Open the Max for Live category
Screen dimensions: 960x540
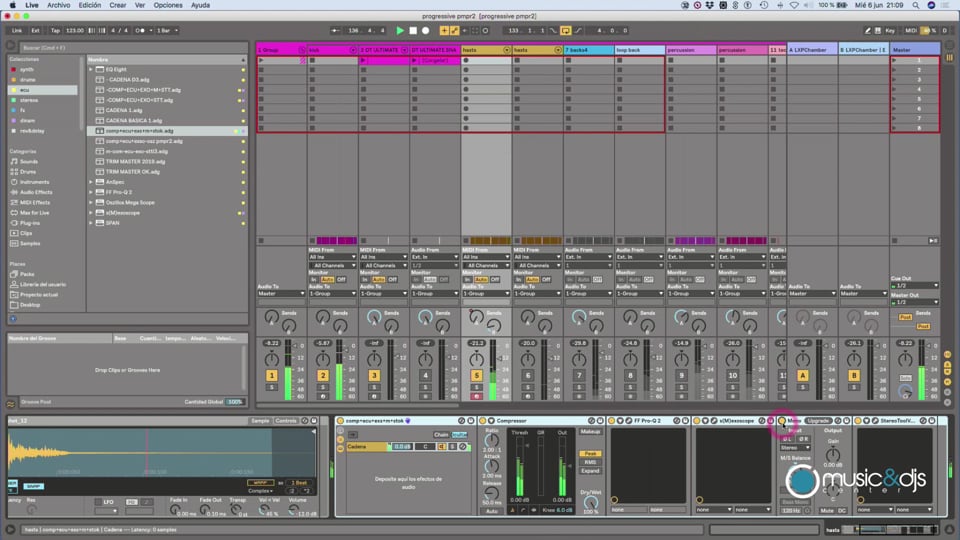pos(34,212)
